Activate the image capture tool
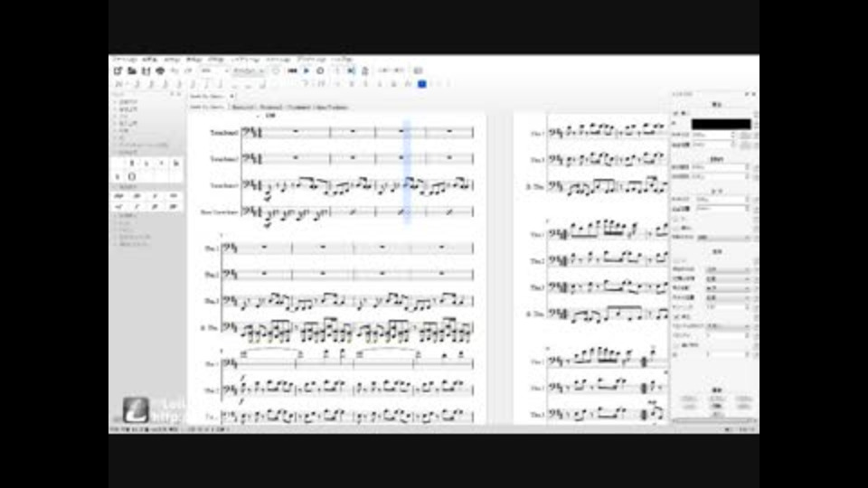This screenshot has height=488, width=868. (x=419, y=70)
